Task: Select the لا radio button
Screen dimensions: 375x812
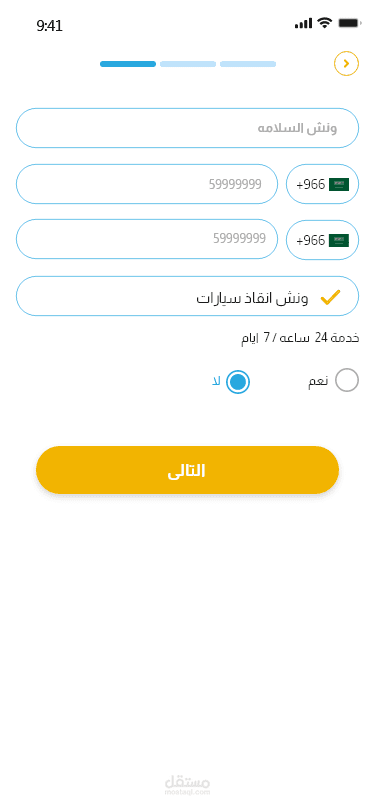Action: [x=238, y=382]
